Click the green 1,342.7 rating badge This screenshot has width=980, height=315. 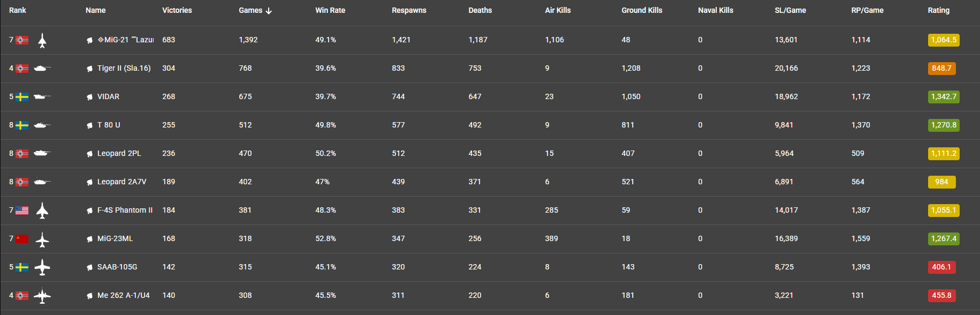(944, 97)
